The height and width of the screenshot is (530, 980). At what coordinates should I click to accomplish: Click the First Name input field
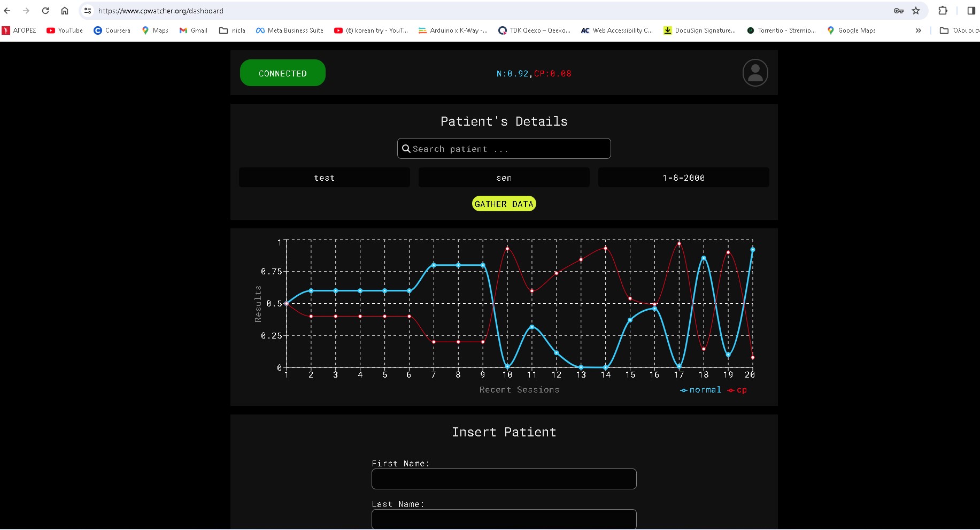(x=504, y=479)
